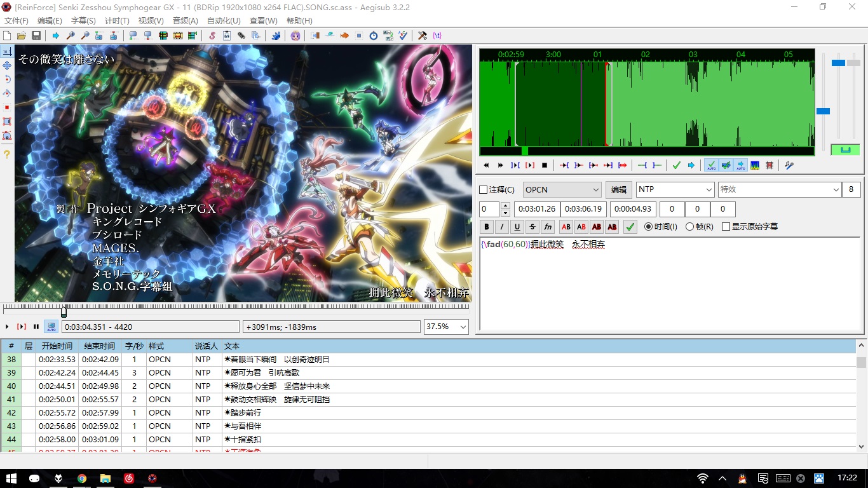This screenshot has width=868, height=488.
Task: Open script properties clipboard icon
Action: (226, 36)
